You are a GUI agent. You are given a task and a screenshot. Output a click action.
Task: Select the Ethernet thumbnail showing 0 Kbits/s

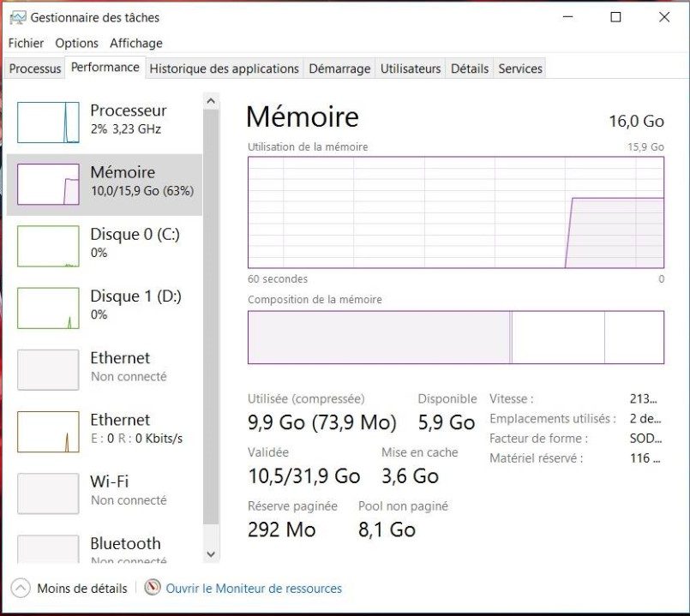[48, 432]
